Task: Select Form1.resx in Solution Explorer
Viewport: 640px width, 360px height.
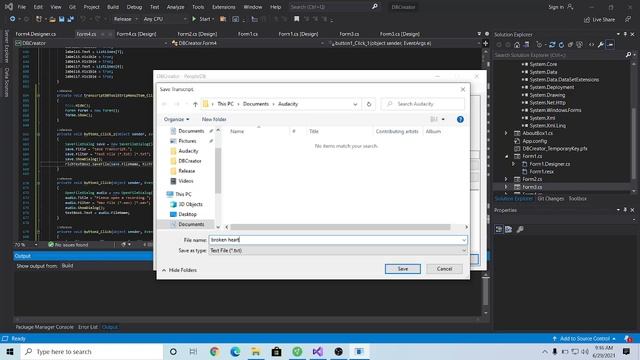Action: click(x=541, y=172)
